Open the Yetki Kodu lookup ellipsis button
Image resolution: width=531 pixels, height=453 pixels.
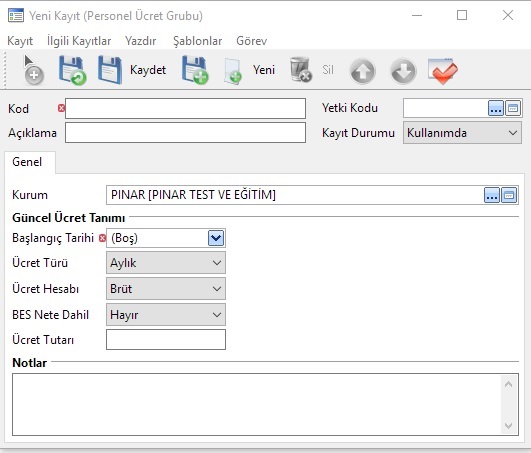point(496,109)
